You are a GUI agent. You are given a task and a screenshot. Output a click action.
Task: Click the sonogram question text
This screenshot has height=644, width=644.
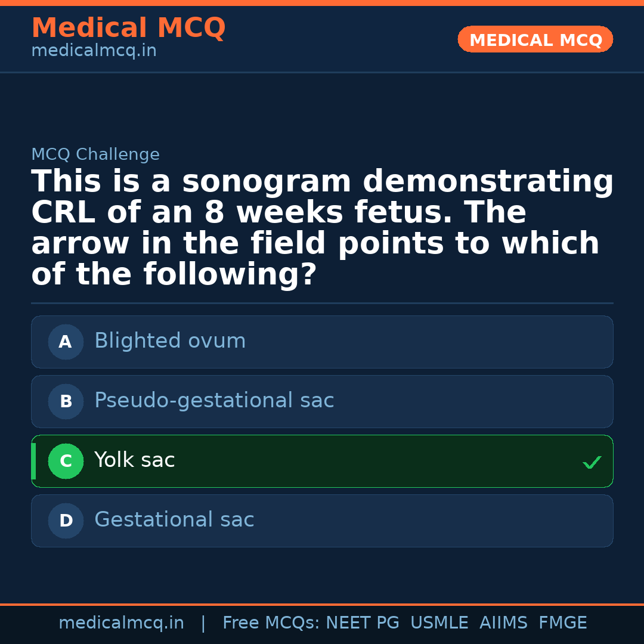point(322,228)
